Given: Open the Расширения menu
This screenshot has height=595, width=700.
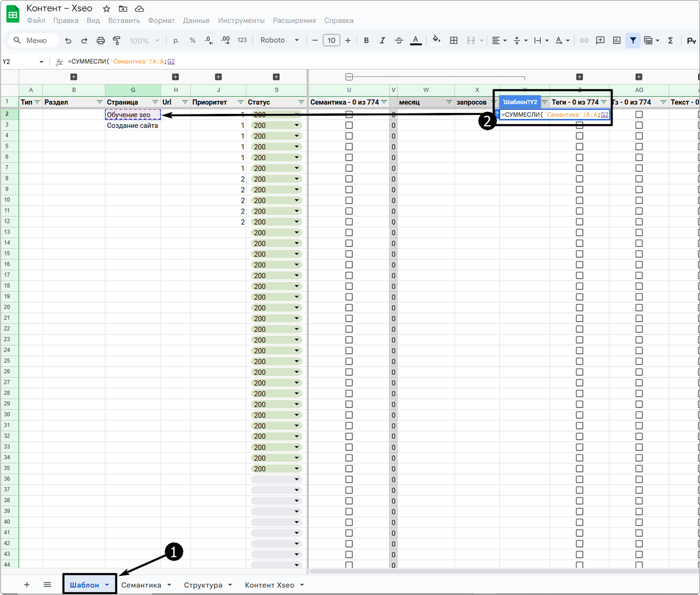Looking at the screenshot, I should (294, 21).
